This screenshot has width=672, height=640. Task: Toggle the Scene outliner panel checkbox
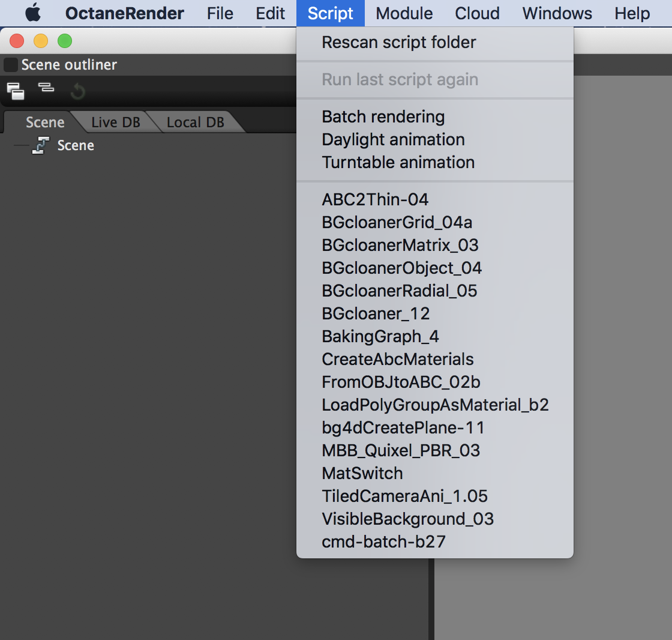[x=11, y=65]
